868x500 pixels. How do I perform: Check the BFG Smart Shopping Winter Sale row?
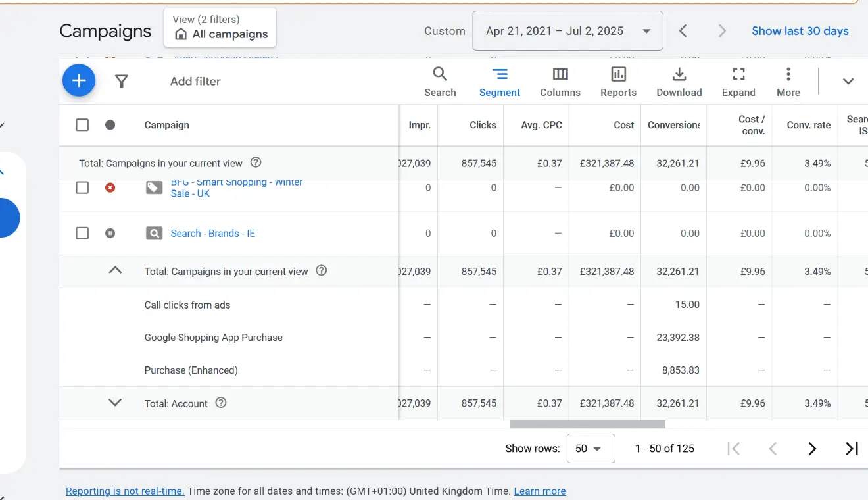[x=82, y=187]
